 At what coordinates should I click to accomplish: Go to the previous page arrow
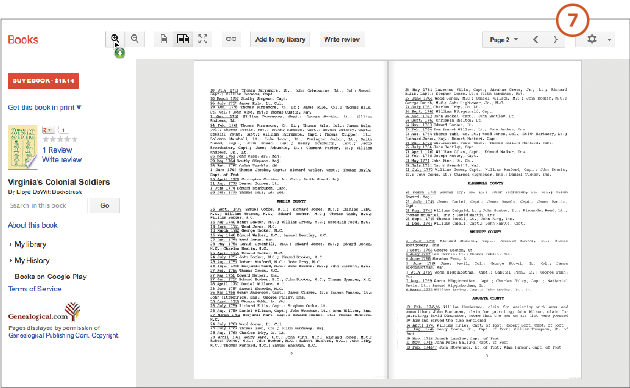point(536,39)
